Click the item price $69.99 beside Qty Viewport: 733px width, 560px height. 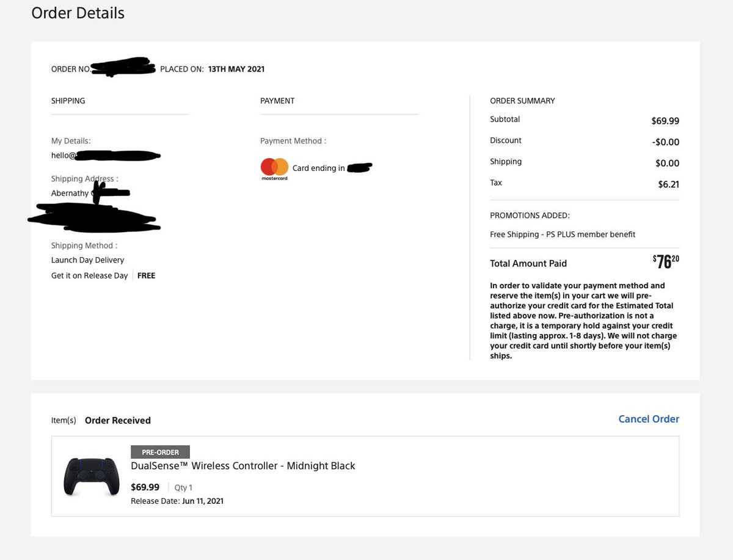tap(145, 487)
